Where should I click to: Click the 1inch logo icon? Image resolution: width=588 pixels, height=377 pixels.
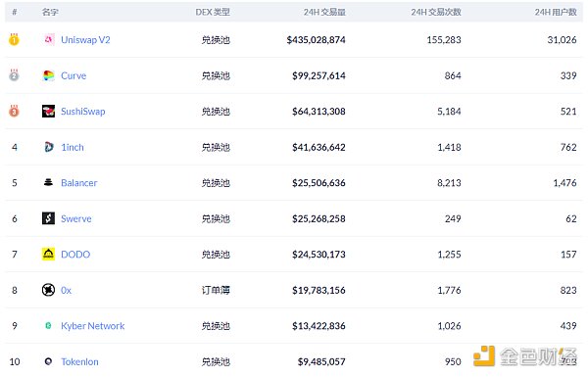[48, 147]
